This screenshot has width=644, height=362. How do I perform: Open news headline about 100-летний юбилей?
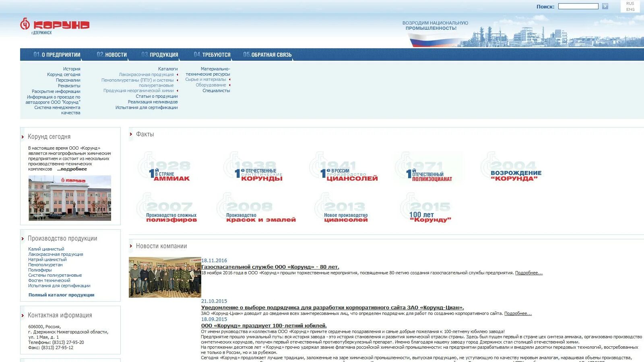[264, 326]
